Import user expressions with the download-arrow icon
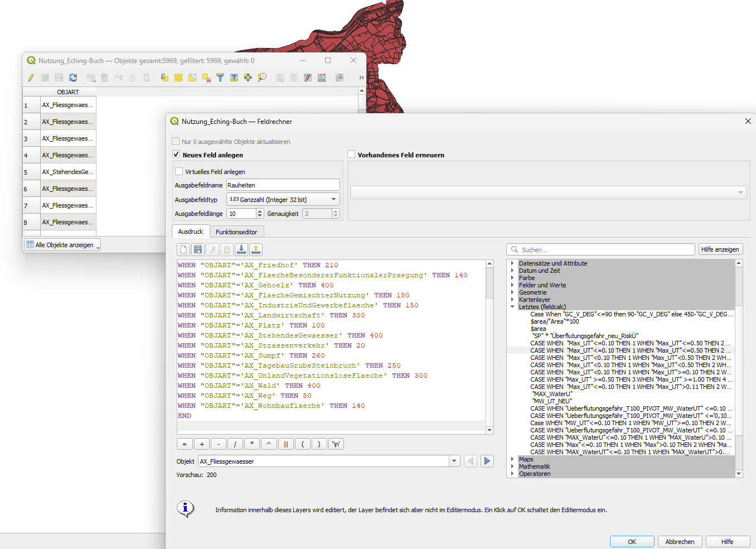The width and height of the screenshot is (756, 549). coord(241,249)
